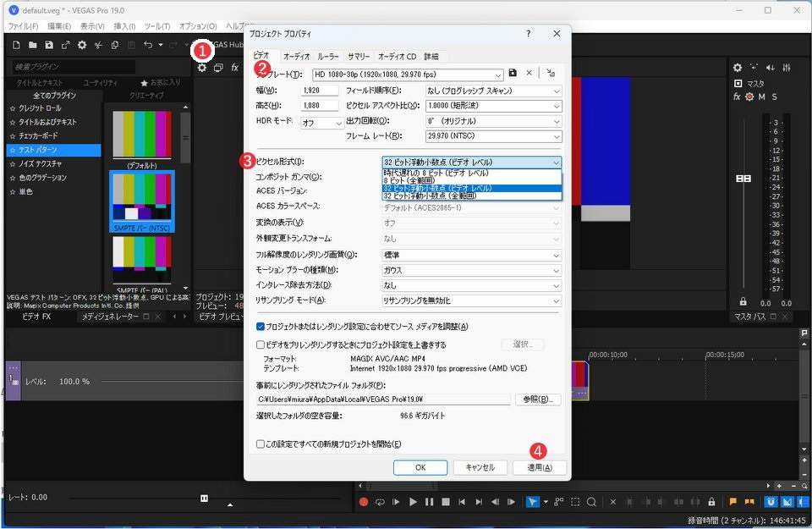This screenshot has height=529, width=812.
Task: Check 'ビデオをプリレンダリングするときにプロジェクト設定を上書きする' box
Action: coord(261,345)
